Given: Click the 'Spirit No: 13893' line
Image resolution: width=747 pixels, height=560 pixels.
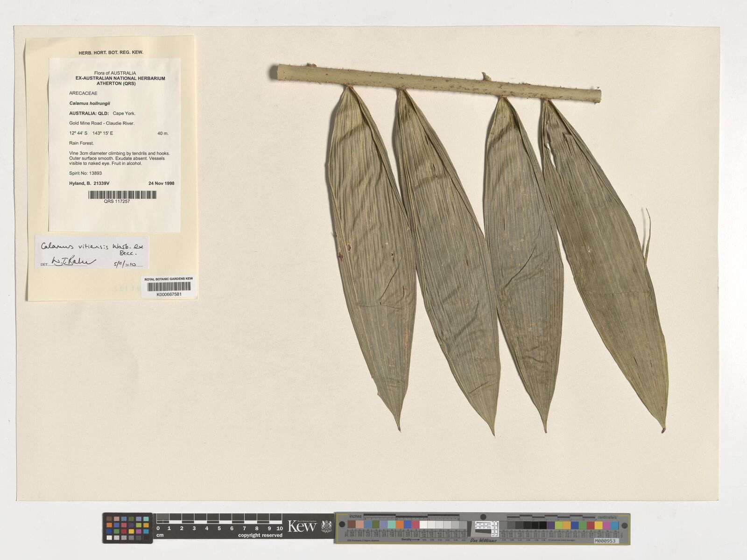Looking at the screenshot, I should [x=85, y=173].
